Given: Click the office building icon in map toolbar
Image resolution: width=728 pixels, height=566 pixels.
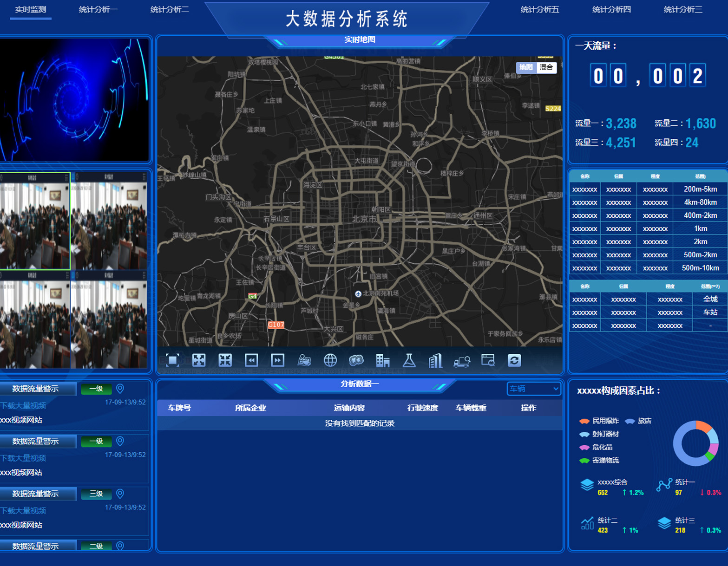Looking at the screenshot, I should (x=383, y=360).
